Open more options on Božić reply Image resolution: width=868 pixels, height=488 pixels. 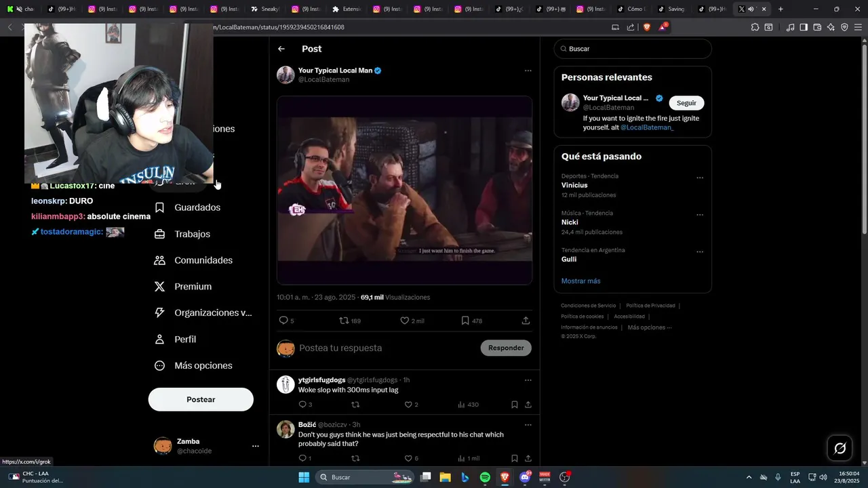click(x=528, y=424)
